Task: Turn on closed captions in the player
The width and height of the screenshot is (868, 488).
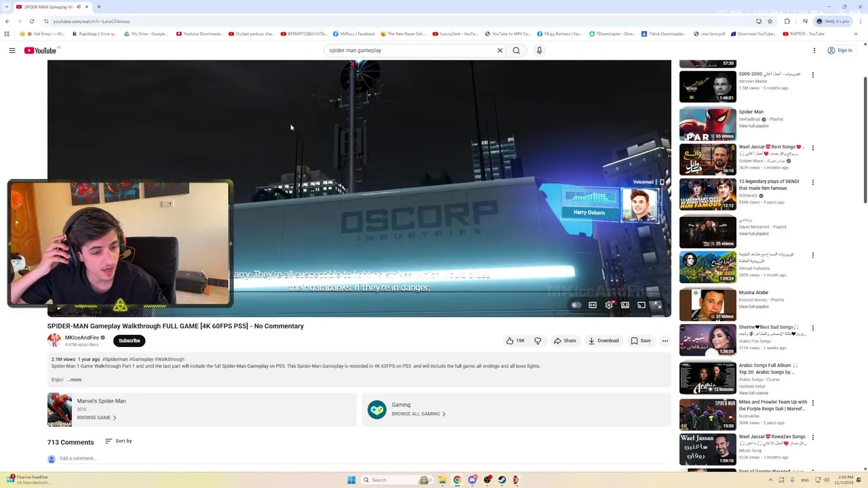Action: (593, 305)
